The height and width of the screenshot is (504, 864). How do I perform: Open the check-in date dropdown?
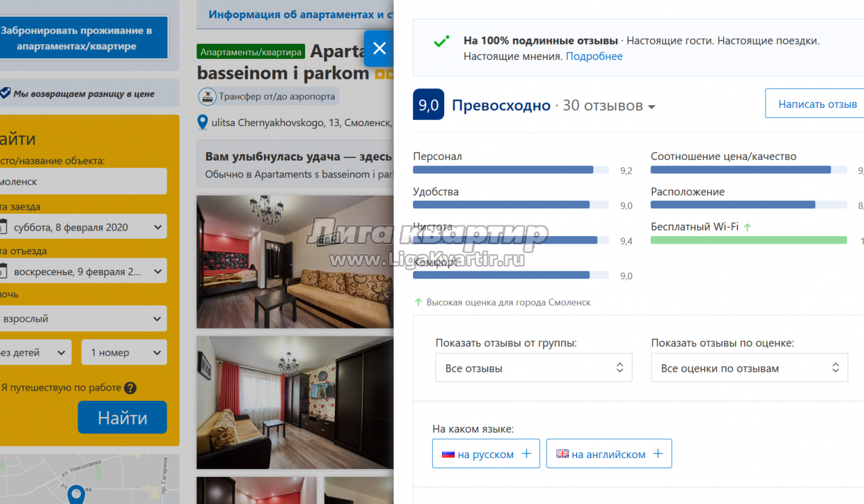tap(82, 227)
